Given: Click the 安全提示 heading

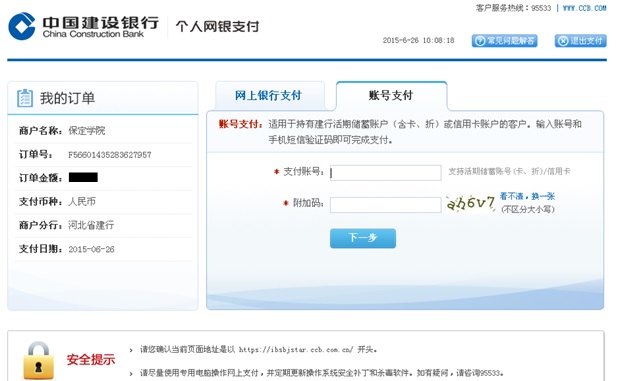Looking at the screenshot, I should 91,359.
